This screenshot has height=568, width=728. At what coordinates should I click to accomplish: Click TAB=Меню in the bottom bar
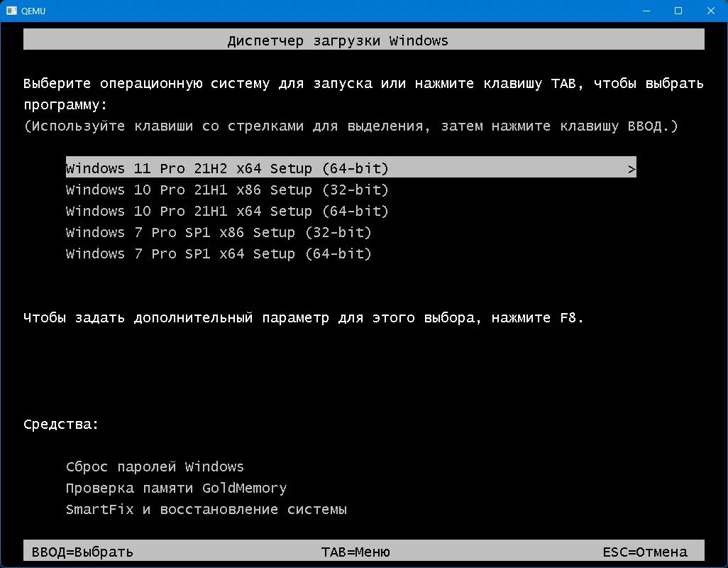355,552
